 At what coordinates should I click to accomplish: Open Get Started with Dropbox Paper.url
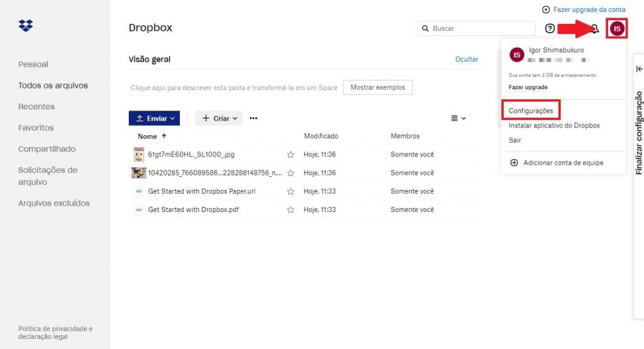[202, 191]
